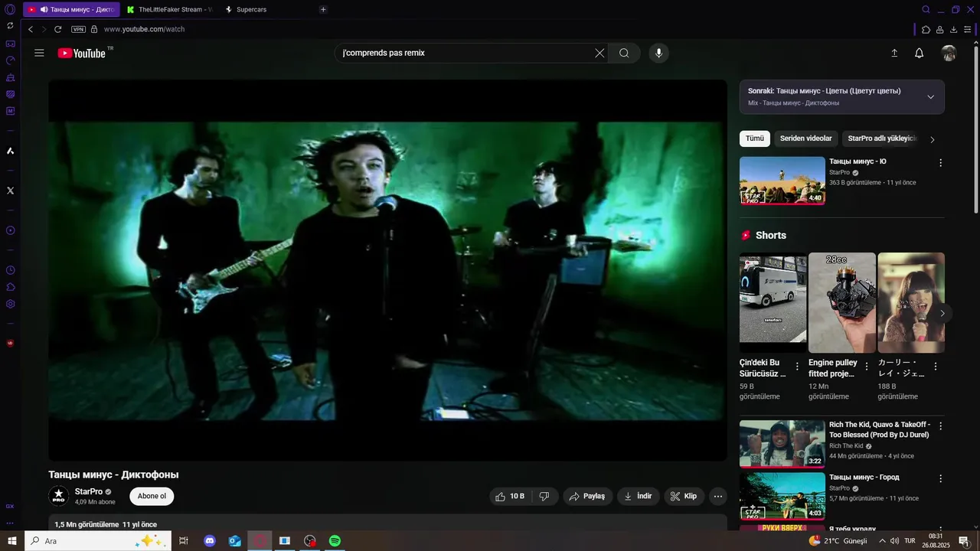The width and height of the screenshot is (980, 551).
Task: Expand the Sonraki mix playlist panel chevron
Action: pyautogui.click(x=930, y=96)
